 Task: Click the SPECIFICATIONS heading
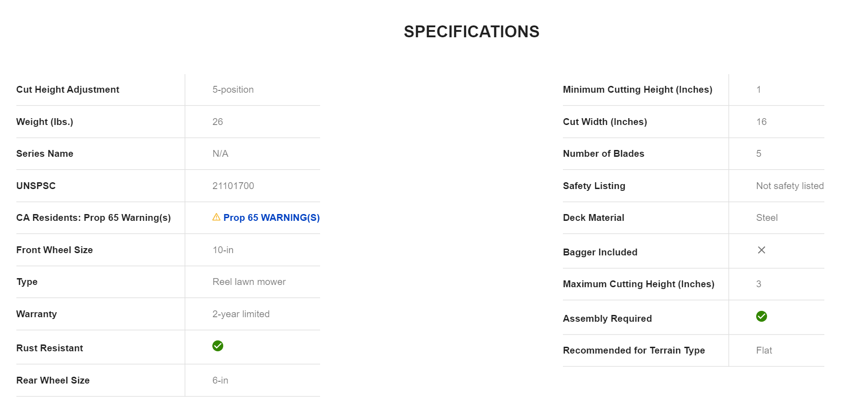coord(471,31)
